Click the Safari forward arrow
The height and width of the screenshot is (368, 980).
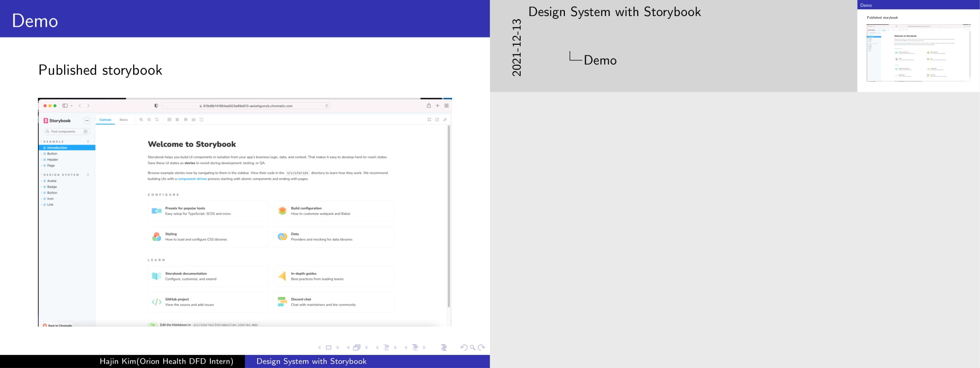tap(88, 106)
